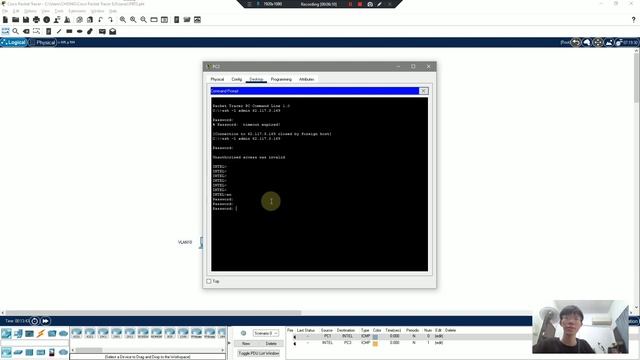This screenshot has height=360, width=640.
Task: Click edit link for INTEL to PC3 PDU
Action: [439, 343]
